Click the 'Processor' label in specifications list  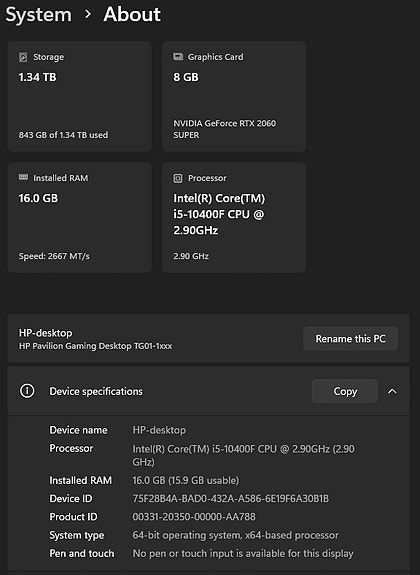coord(71,448)
